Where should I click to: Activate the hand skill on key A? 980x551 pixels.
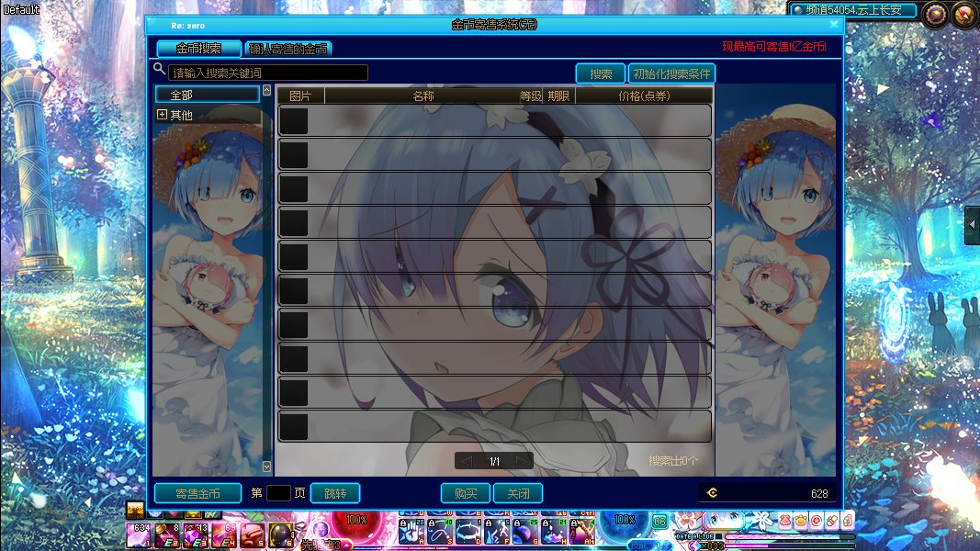411,532
